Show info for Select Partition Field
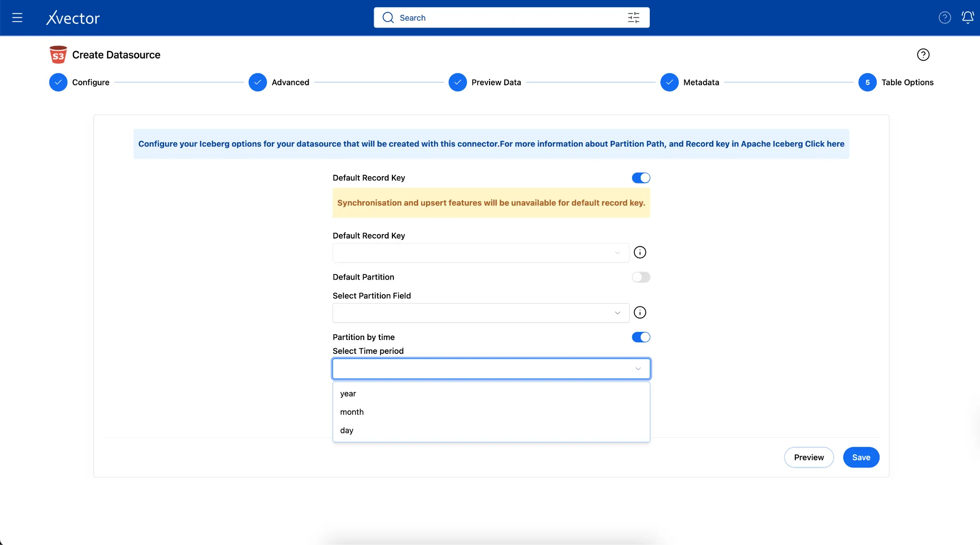This screenshot has width=980, height=545. [x=640, y=312]
